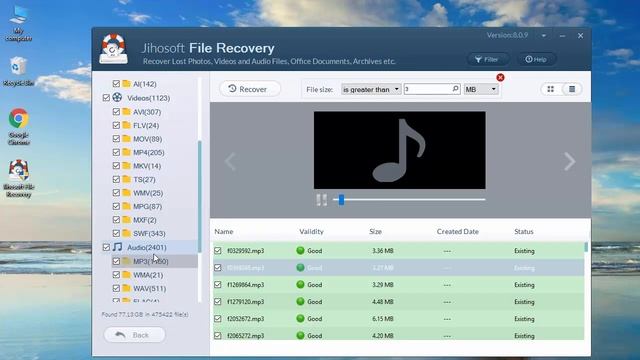The image size is (640, 360).
Task: Select the WMA(21) folder
Action: [x=148, y=275]
